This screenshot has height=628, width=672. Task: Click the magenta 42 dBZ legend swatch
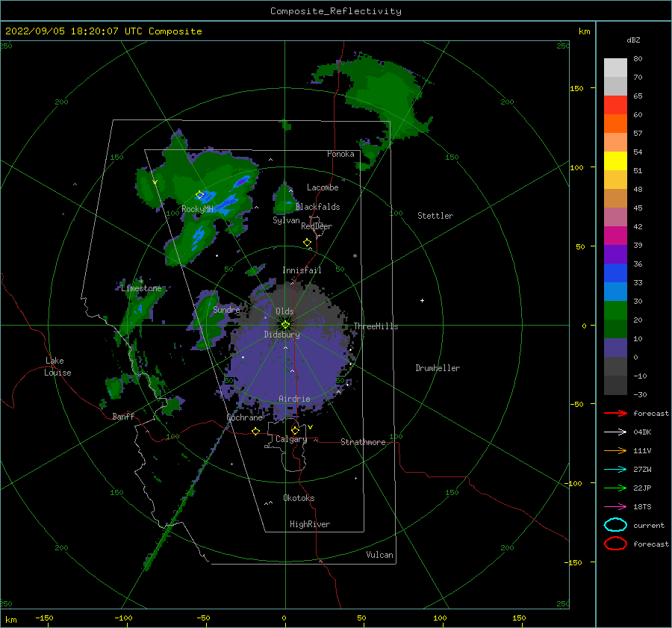615,235
